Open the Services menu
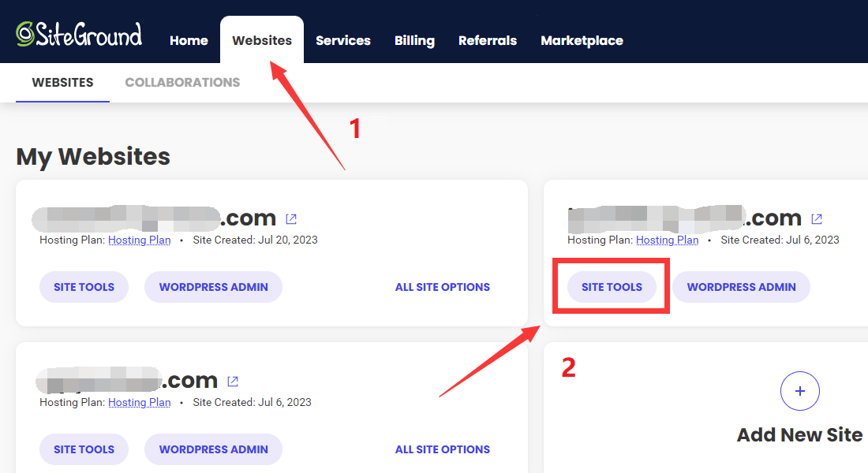 (x=342, y=40)
